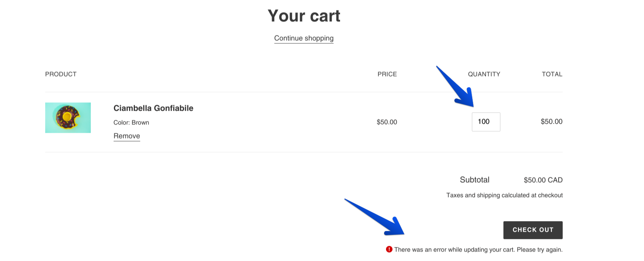Viewport: 644px width, 261px height.
Task: Remove Ciambella Gonfiabile from the cart
Action: [x=127, y=136]
